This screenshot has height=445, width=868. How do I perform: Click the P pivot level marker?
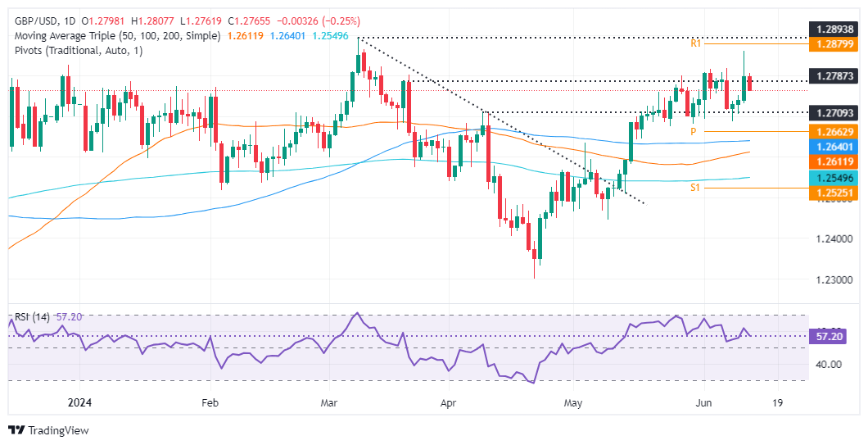tap(693, 131)
